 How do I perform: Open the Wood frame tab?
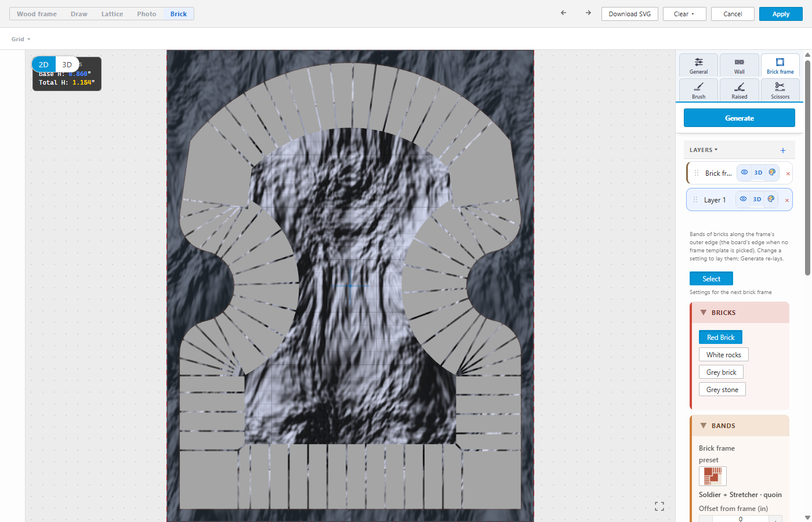[x=37, y=14]
